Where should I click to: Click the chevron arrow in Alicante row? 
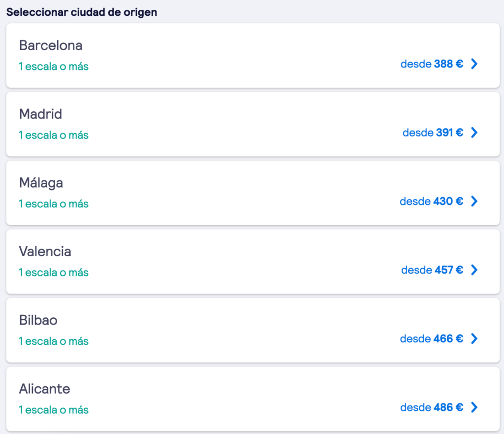click(474, 407)
